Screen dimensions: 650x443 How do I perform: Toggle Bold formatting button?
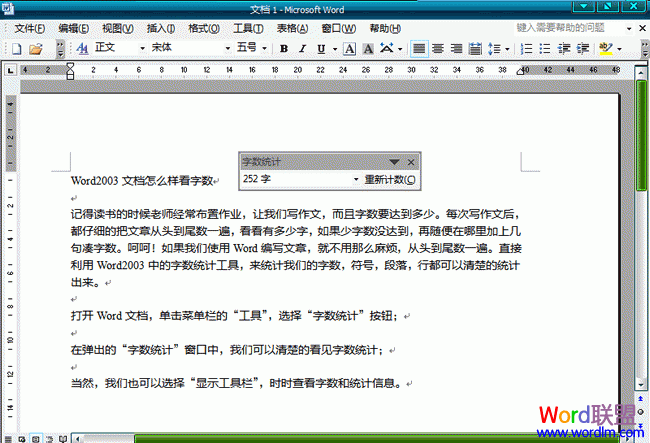[x=284, y=48]
